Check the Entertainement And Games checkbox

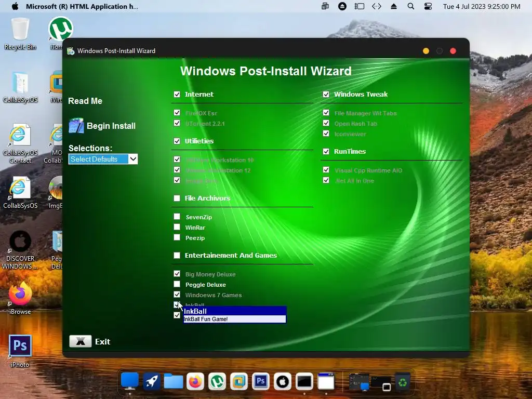177,255
